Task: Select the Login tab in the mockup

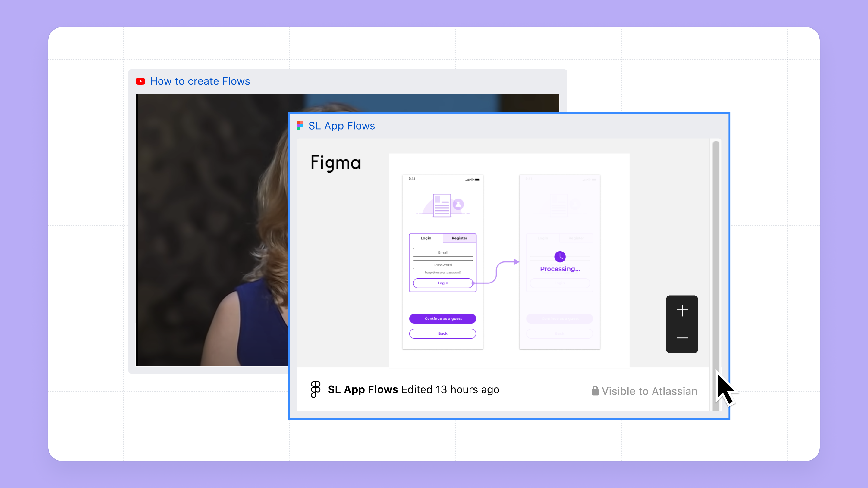Action: click(x=426, y=238)
